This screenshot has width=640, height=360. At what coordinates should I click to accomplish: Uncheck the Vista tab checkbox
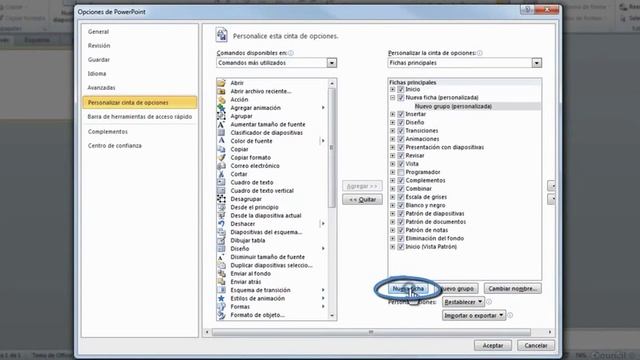pyautogui.click(x=401, y=164)
